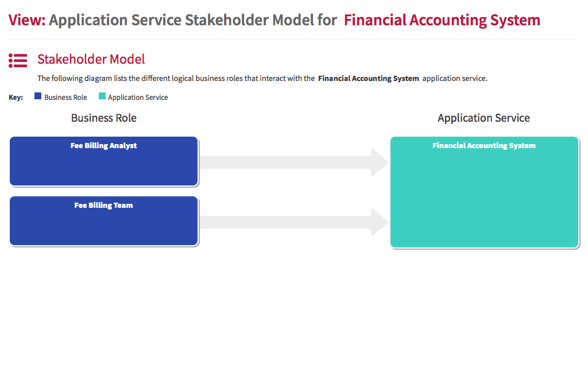The image size is (588, 368).
Task: Click Financial Accounting System text in teal box
Action: click(484, 146)
